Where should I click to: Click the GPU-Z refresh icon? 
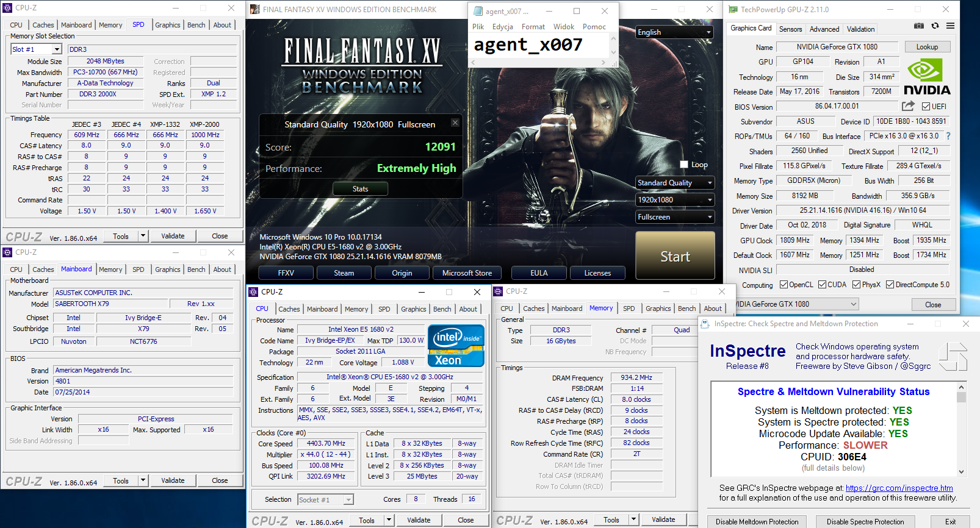tap(935, 26)
